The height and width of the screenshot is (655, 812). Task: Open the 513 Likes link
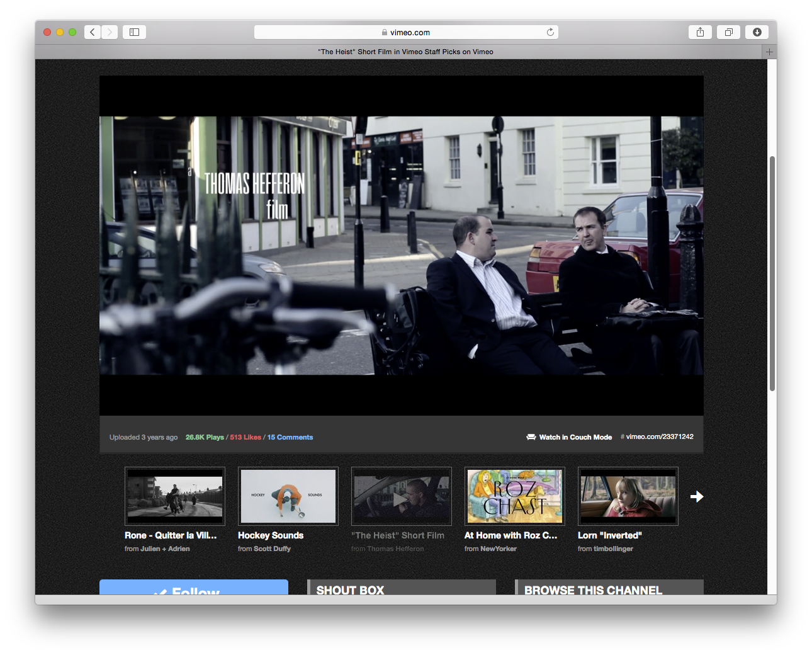click(x=245, y=437)
